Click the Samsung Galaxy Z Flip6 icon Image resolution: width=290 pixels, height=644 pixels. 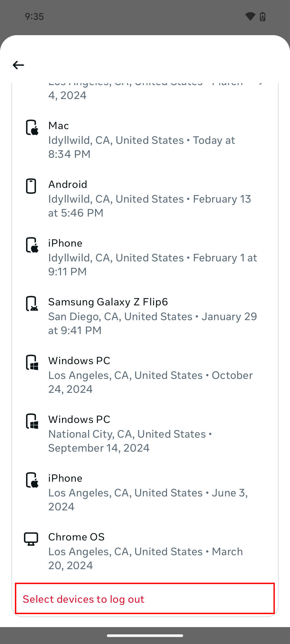coord(32,304)
